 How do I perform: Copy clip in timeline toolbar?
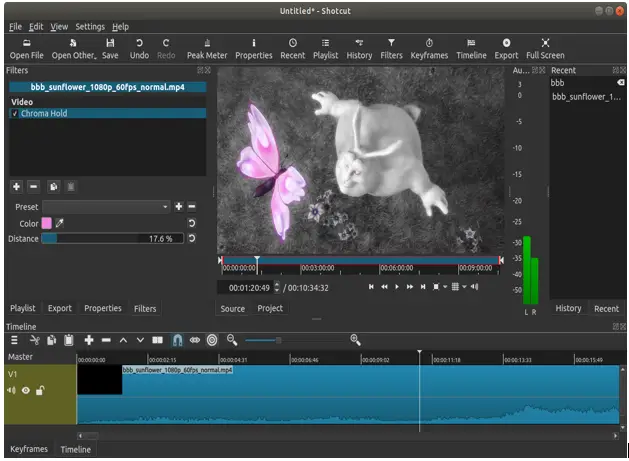tap(52, 340)
